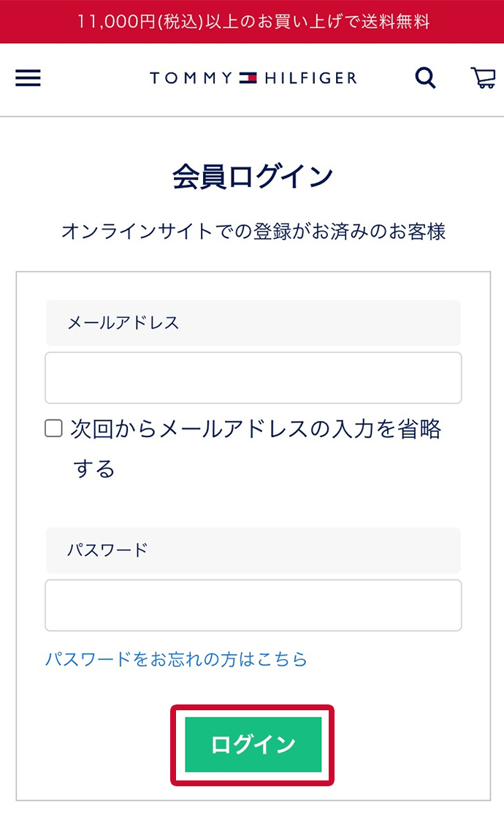Viewport: 504px width, 825px height.
Task: Click the HILFIGER wordmark in header
Action: tap(310, 78)
